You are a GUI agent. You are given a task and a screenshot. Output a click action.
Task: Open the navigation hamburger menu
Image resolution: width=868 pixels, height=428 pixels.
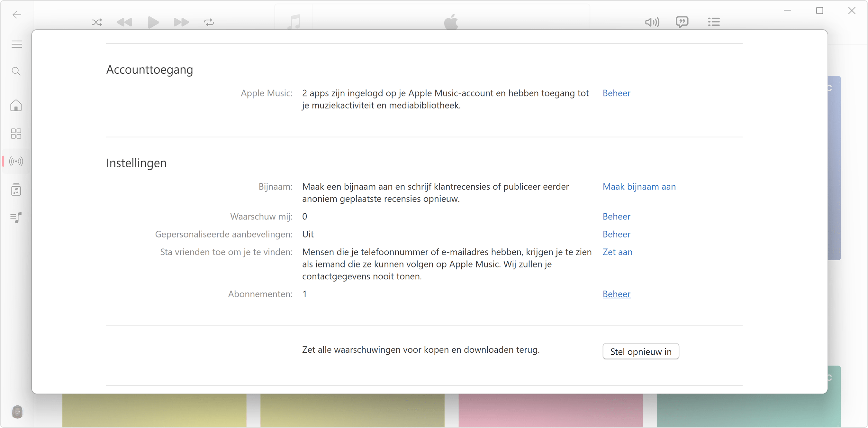click(x=16, y=44)
